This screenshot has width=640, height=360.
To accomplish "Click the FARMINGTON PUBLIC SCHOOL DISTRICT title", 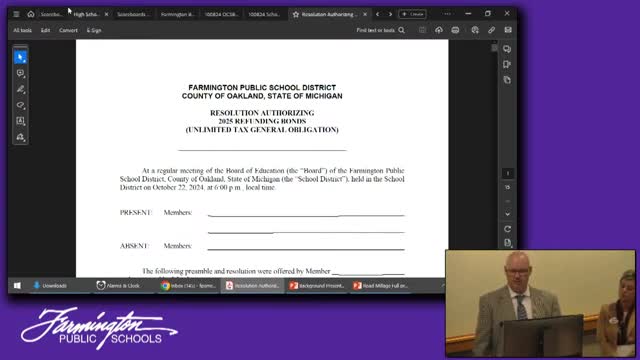I will click(x=262, y=88).
